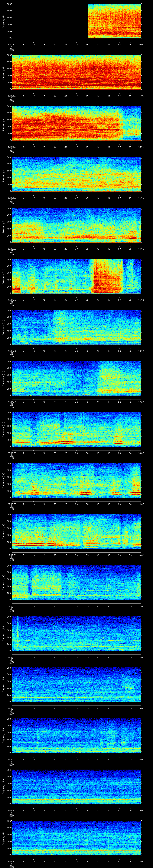
Task: Select the 22:21:00 time axis label
Action: tap(12, 657)
